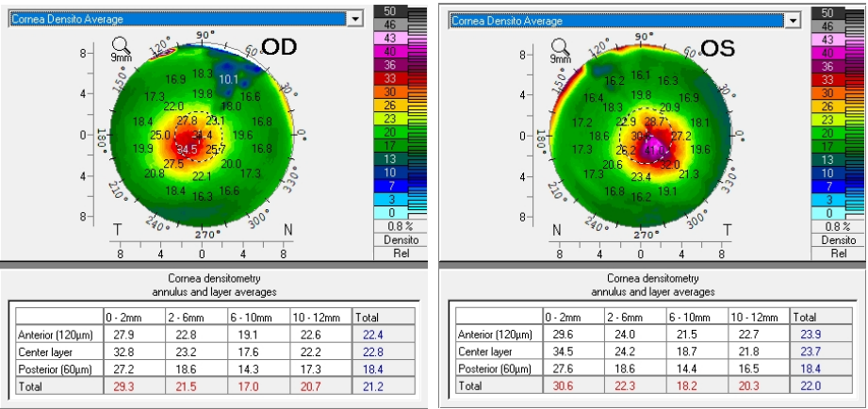Click red total 30.6 in OS table

click(x=574, y=386)
